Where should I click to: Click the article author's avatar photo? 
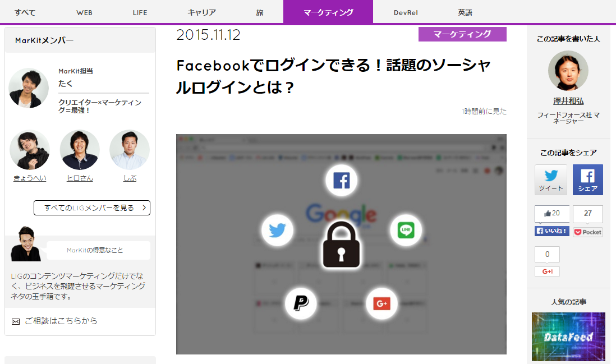(x=568, y=71)
